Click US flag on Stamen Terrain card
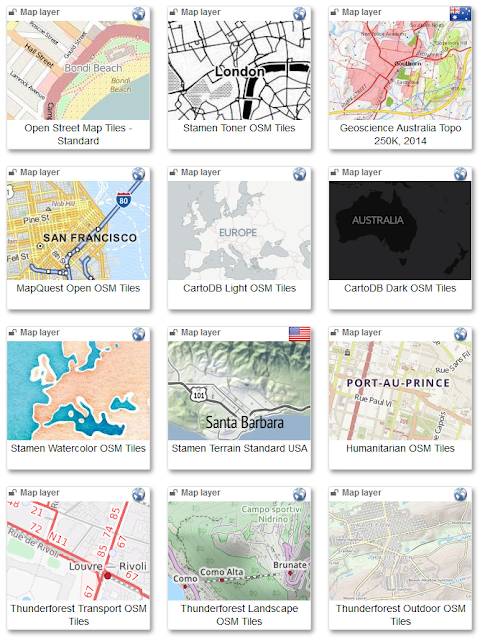 (299, 334)
